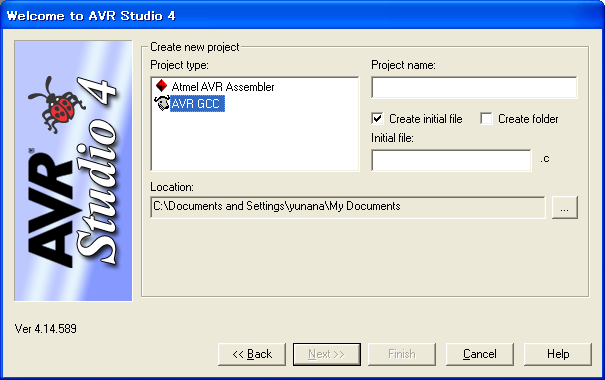Click the AVR GCC gnu icon
605x380 pixels.
[162, 103]
